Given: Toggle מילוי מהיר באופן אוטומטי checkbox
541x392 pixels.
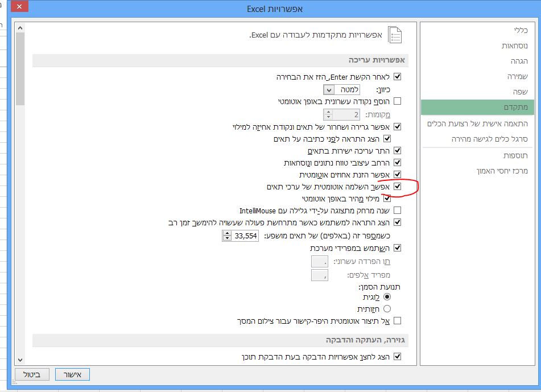Looking at the screenshot, I should 387,199.
